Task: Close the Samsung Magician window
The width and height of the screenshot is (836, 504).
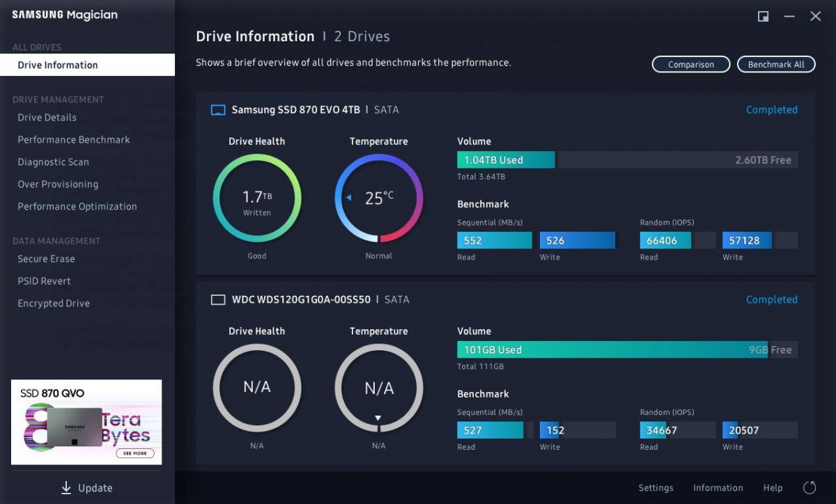Action: click(x=815, y=17)
